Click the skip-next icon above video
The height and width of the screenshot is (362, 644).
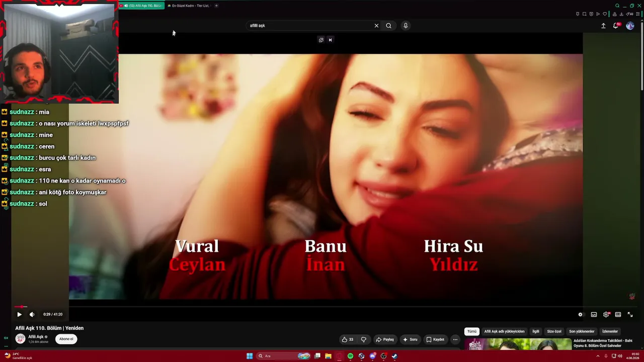(330, 40)
